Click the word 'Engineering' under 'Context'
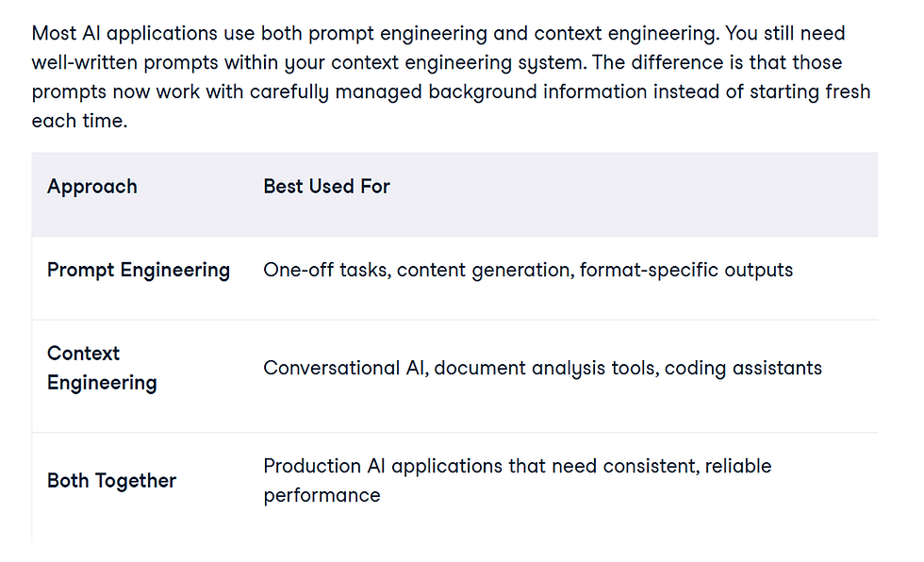The image size is (924, 562). click(x=102, y=384)
